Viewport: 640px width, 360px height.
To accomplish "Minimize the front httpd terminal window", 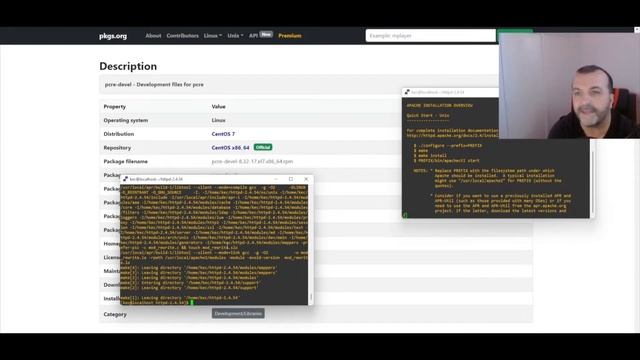I will tap(276, 179).
